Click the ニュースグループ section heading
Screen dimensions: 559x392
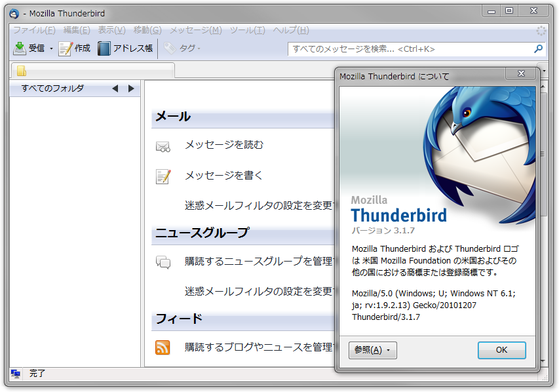tap(202, 233)
